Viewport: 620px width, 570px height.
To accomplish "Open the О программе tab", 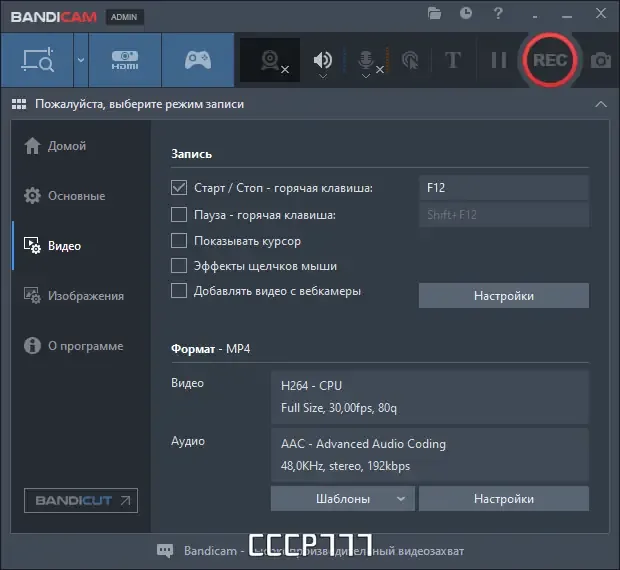I will point(74,345).
